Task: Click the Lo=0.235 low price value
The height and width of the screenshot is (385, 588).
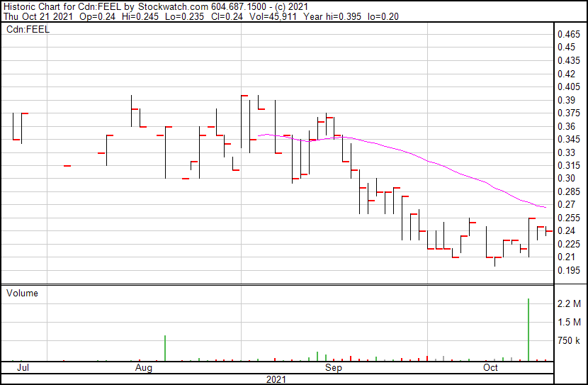Action: pos(184,16)
